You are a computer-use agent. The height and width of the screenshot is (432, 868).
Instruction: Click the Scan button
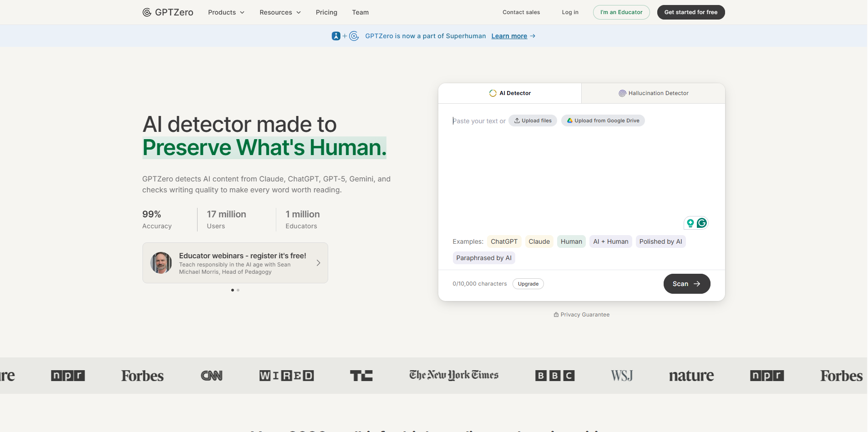tap(686, 284)
